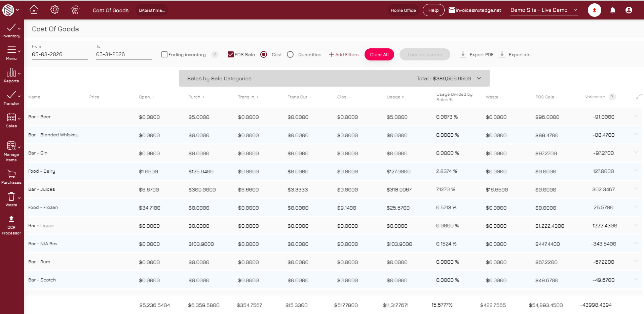The height and width of the screenshot is (314, 644).
Task: Sort by the Purch. + column header
Action: (196, 97)
